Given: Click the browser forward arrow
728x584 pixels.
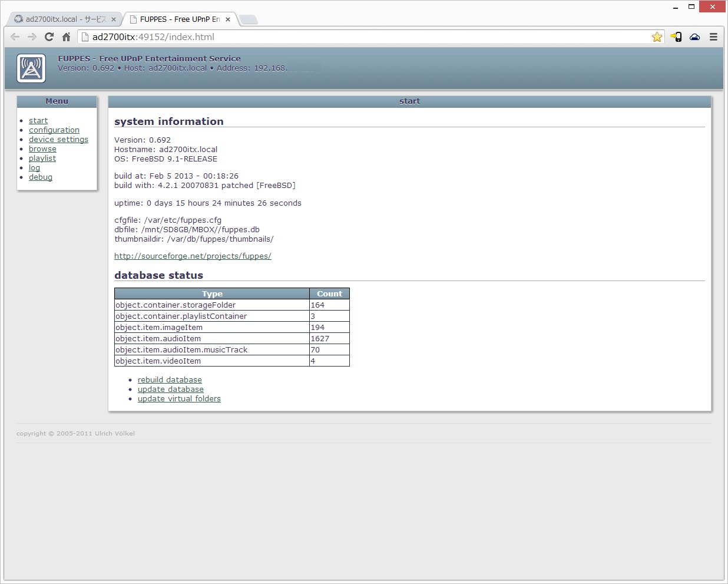Looking at the screenshot, I should tap(32, 37).
